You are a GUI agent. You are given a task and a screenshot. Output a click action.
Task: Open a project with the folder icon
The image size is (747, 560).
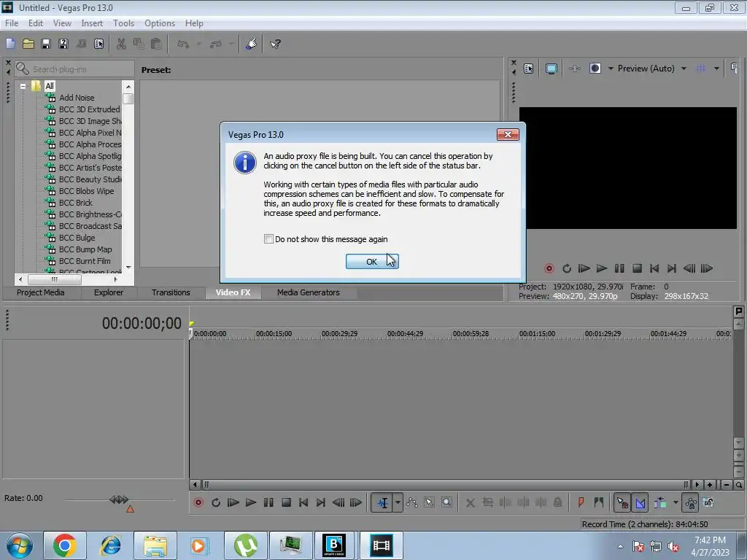point(28,44)
